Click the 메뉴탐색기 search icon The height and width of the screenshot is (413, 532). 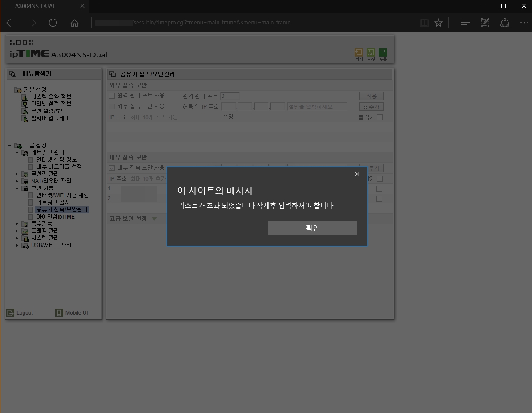(12, 74)
